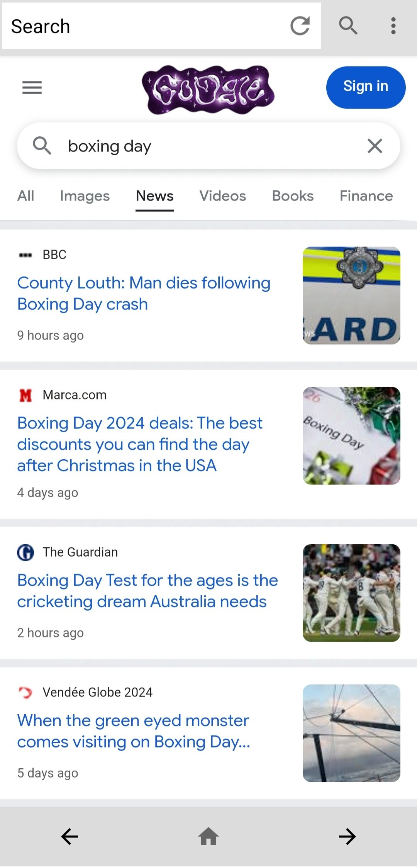Open the Videos results tab
The image size is (417, 868).
(222, 196)
